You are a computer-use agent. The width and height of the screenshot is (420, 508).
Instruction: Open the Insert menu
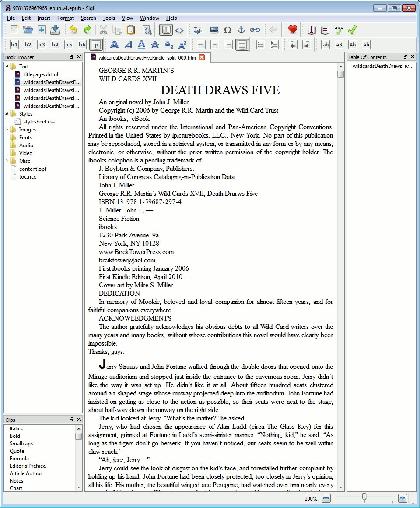click(x=44, y=18)
